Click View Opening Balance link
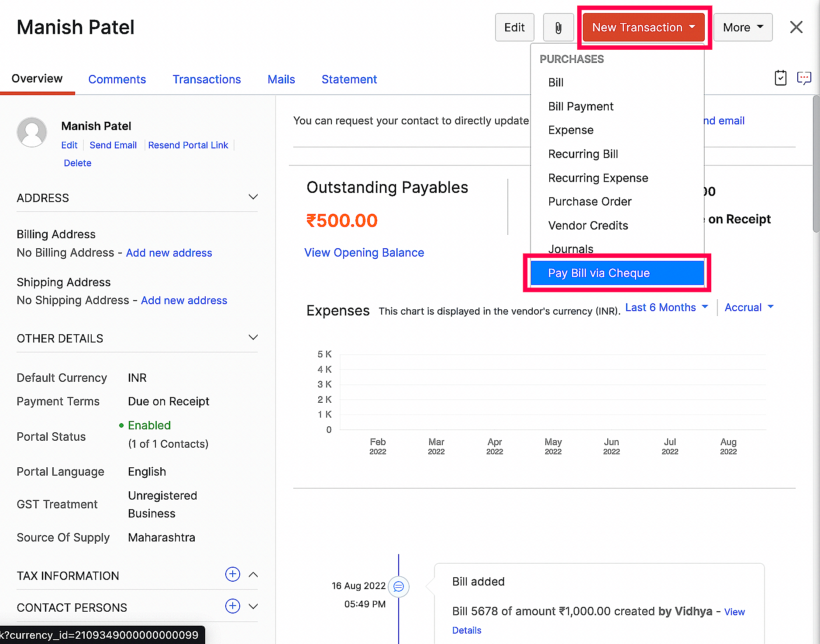The image size is (820, 644). (364, 253)
